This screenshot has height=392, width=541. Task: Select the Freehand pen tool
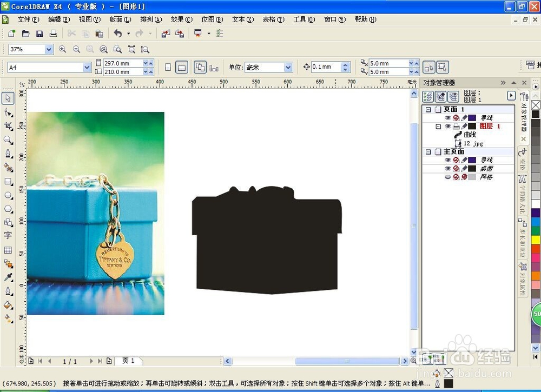tap(8, 154)
